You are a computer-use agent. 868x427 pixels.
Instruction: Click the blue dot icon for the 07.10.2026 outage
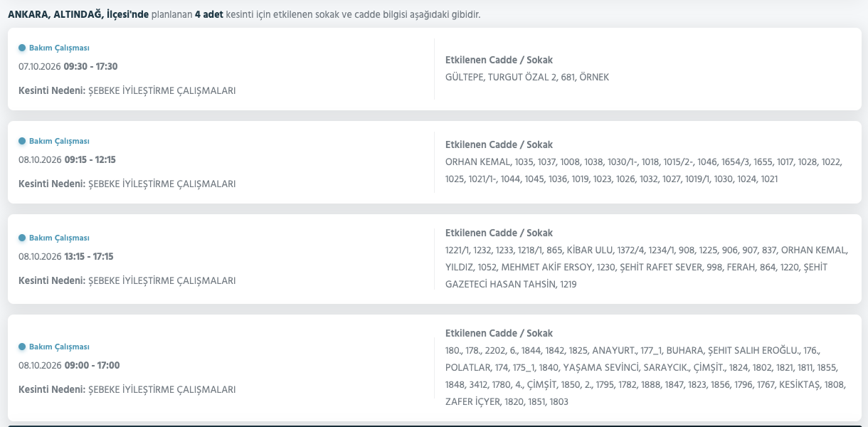click(22, 48)
